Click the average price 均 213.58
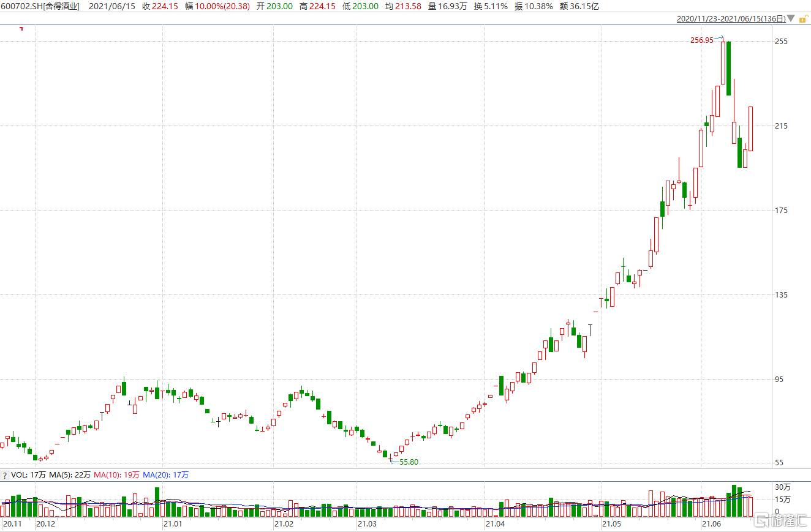 [403, 6]
